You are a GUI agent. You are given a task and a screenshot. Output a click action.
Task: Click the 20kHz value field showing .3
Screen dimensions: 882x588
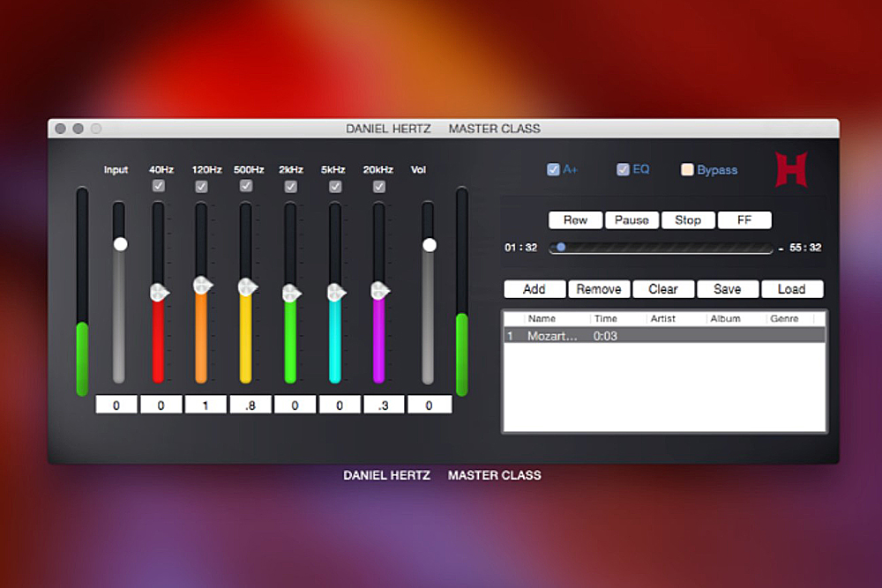(384, 405)
